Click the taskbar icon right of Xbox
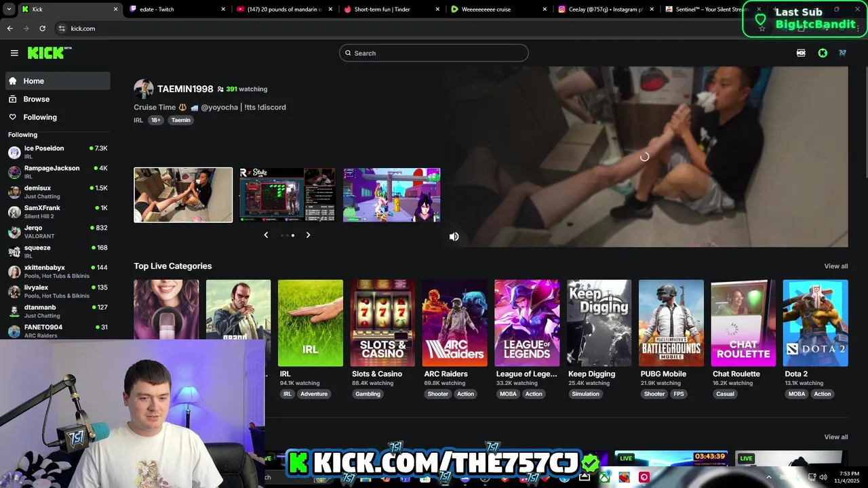 [x=625, y=477]
